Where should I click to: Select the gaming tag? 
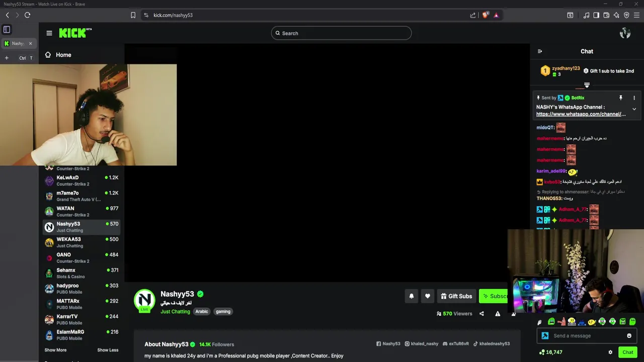click(x=223, y=312)
